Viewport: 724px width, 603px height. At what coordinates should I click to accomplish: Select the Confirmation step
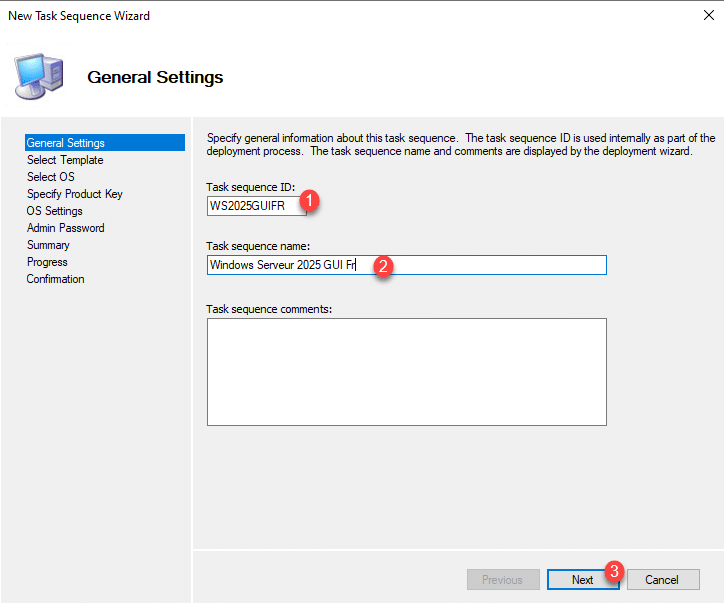pos(56,279)
